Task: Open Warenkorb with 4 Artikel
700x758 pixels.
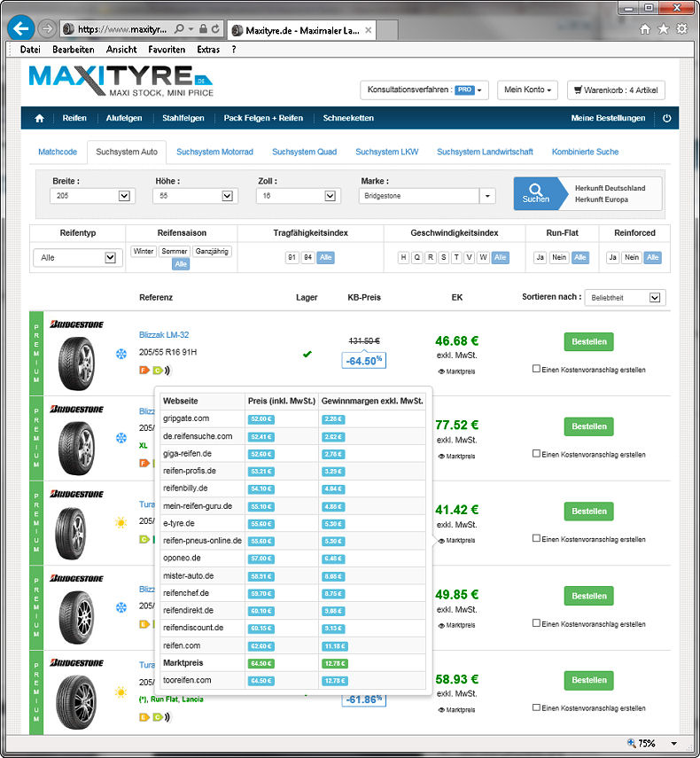Action: coord(616,90)
